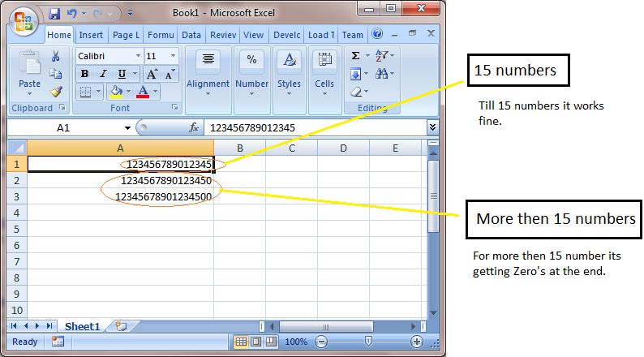Toggle Underline formatting
644x357 pixels.
coord(122,74)
